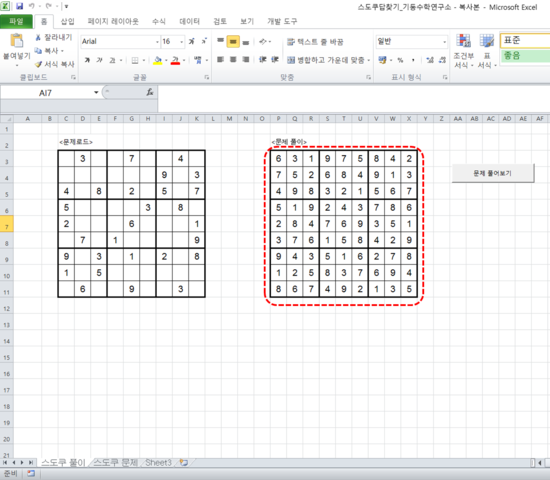Select row header 12

(x=7, y=309)
